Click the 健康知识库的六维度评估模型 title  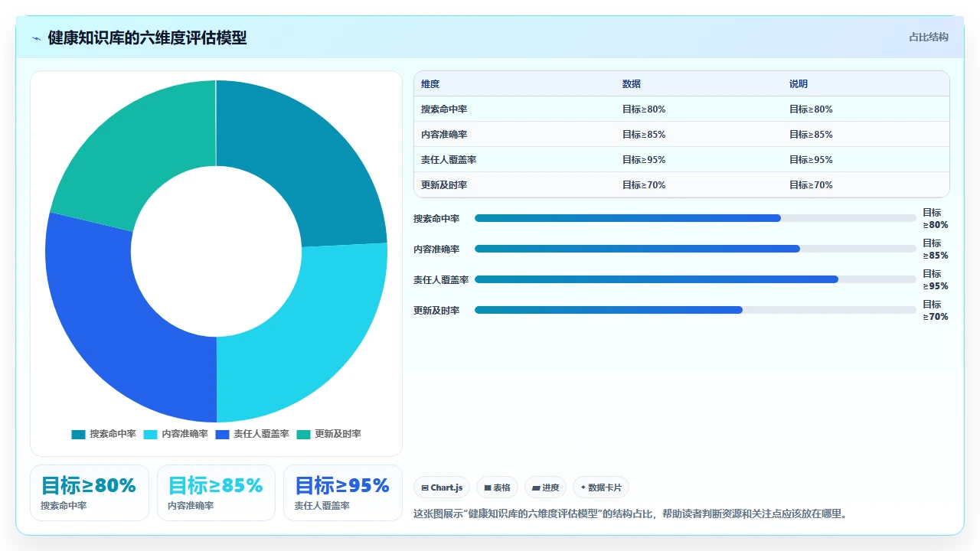click(x=147, y=38)
